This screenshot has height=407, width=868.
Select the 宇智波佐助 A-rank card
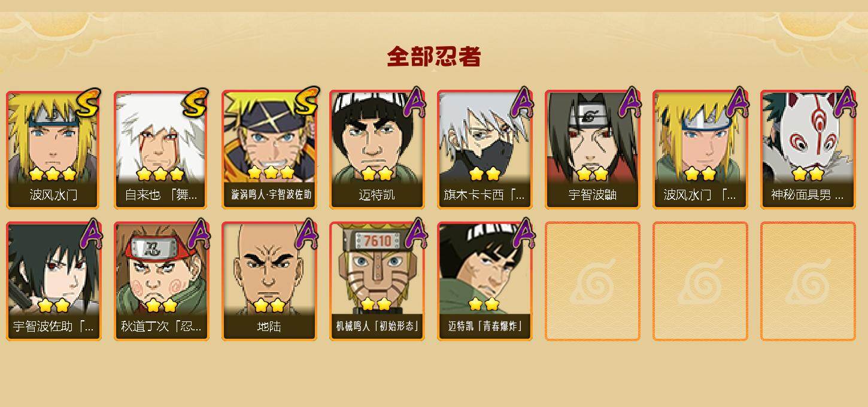pos(54,281)
